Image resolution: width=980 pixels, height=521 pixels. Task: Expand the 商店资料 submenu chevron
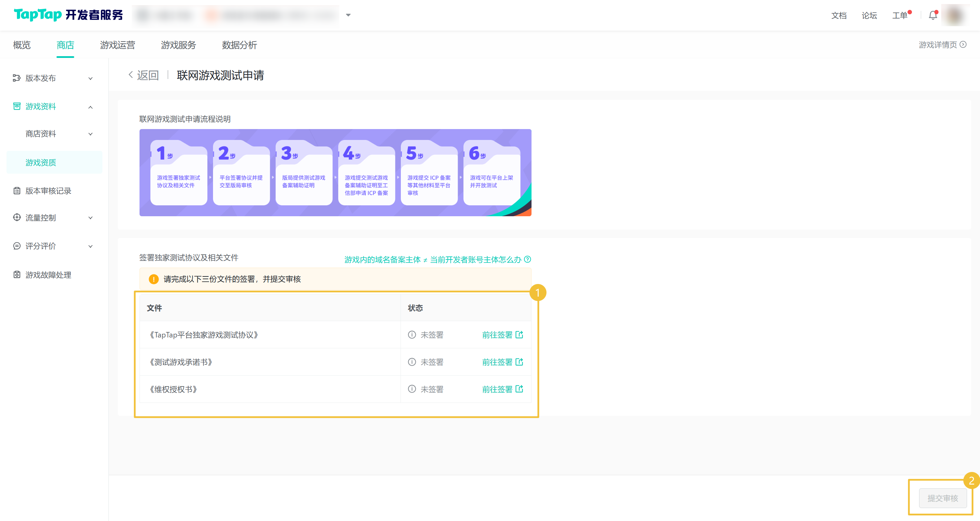click(x=91, y=134)
